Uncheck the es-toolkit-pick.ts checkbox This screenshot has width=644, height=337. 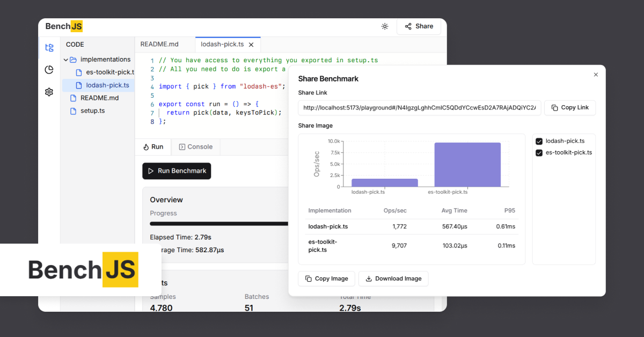coord(539,153)
